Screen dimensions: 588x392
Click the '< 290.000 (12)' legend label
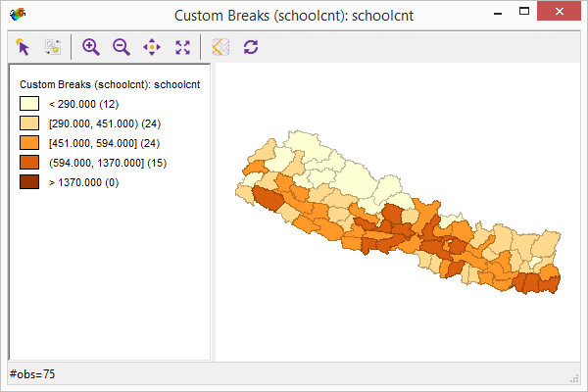coord(83,104)
